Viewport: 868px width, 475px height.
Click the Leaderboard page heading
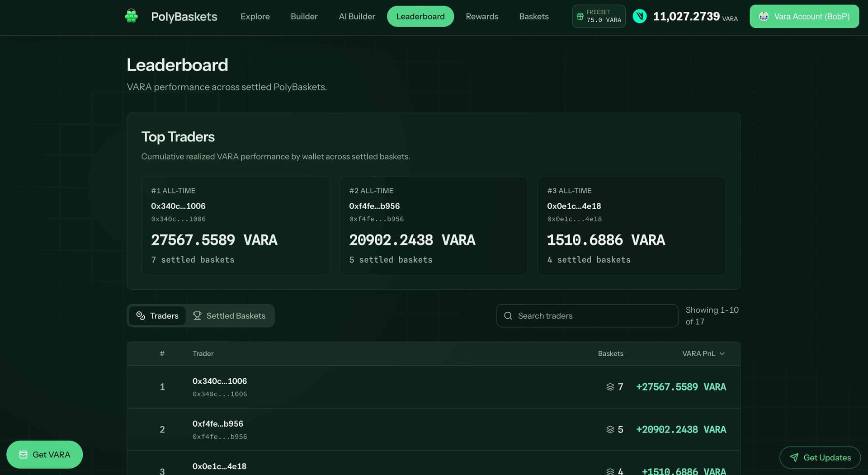pyautogui.click(x=177, y=65)
